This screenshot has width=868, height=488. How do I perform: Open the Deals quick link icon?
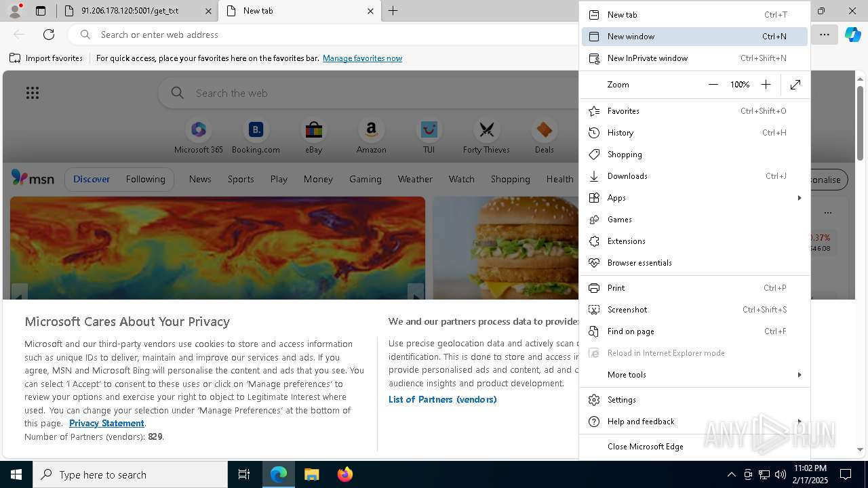pos(544,129)
